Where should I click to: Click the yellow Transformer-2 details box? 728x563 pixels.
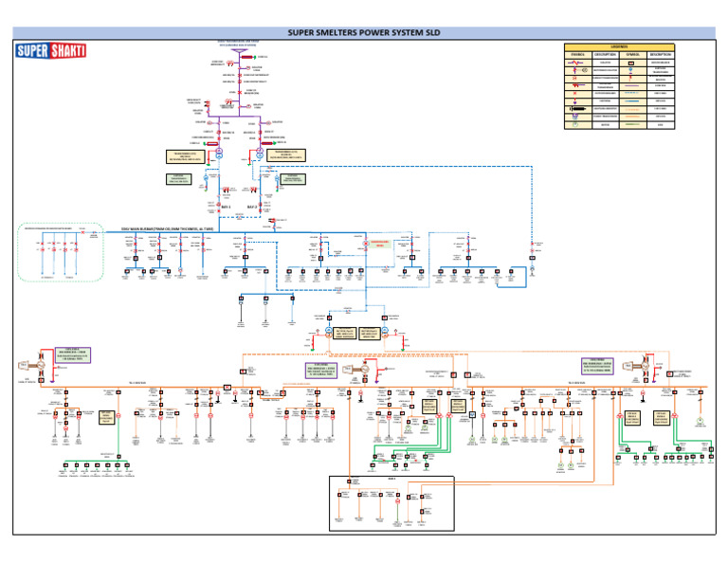point(286,155)
